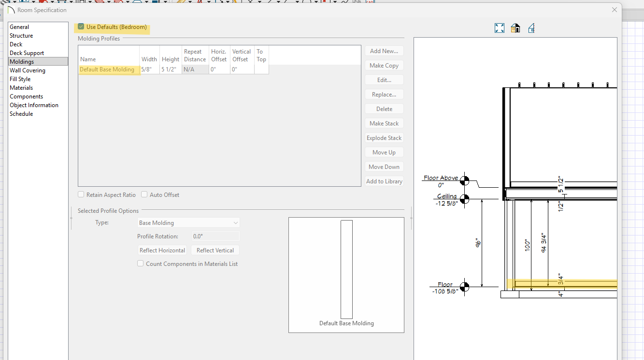644x360 pixels.
Task: Switch to the Wall Covering panel
Action: 28,70
